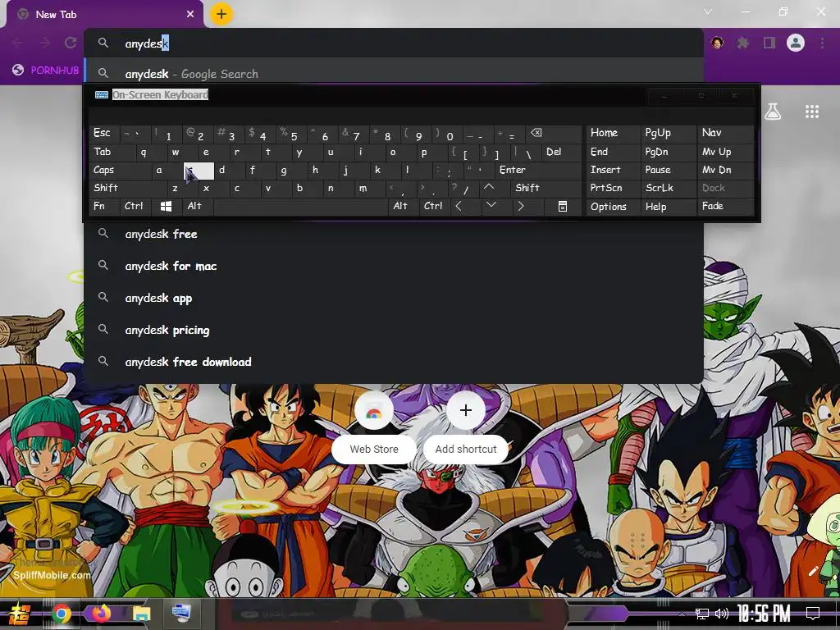
Task: Click the Del key on the keyboard
Action: click(561, 152)
